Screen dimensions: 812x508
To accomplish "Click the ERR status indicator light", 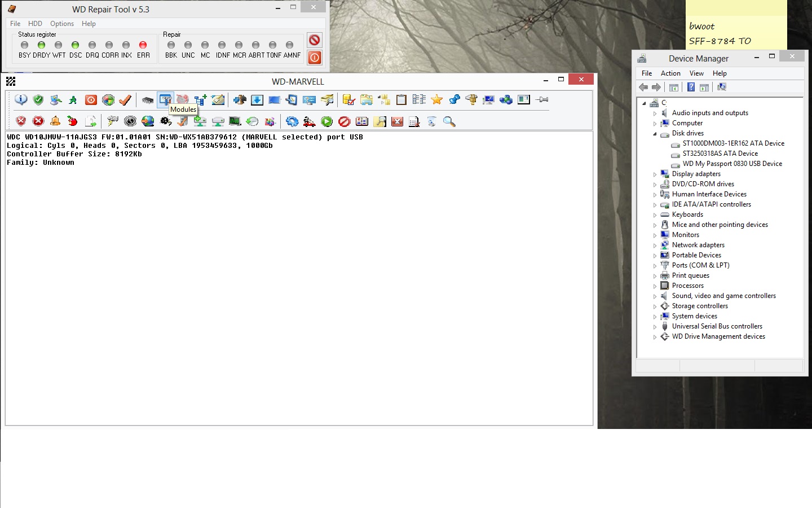I will point(143,45).
